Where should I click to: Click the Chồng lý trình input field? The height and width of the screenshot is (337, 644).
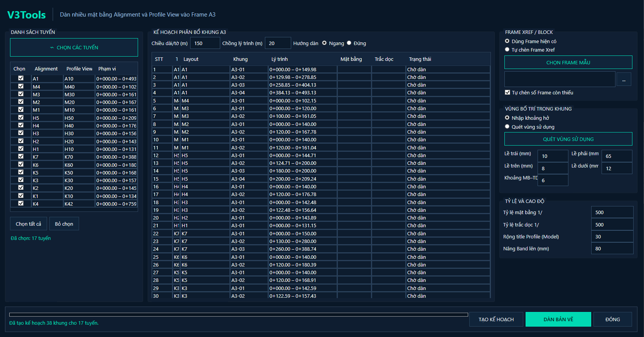tap(278, 43)
